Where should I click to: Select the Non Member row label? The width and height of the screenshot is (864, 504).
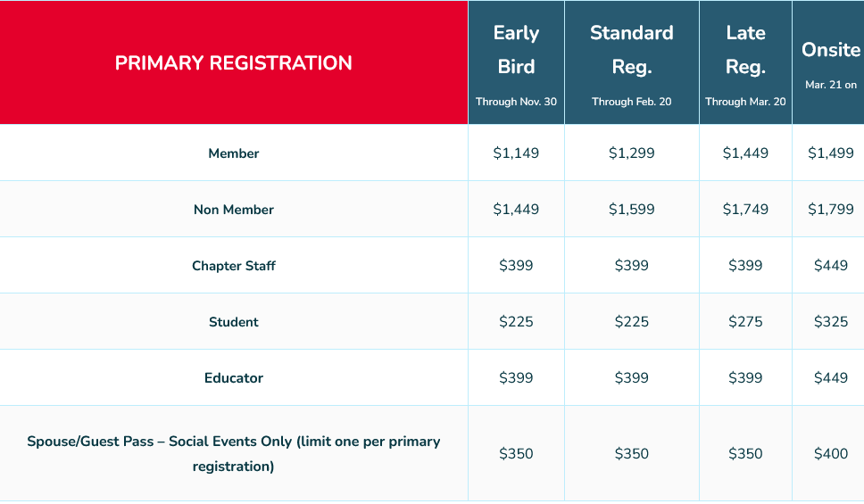pos(234,210)
